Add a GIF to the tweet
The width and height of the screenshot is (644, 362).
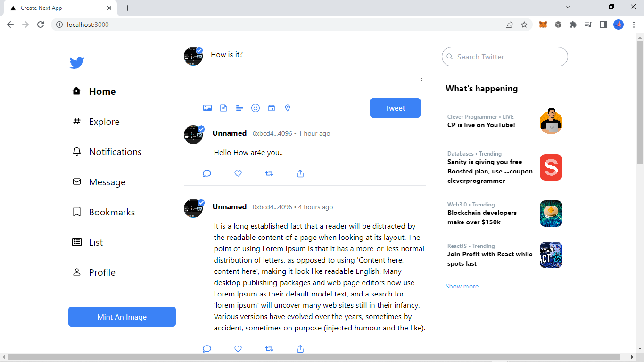pos(223,108)
